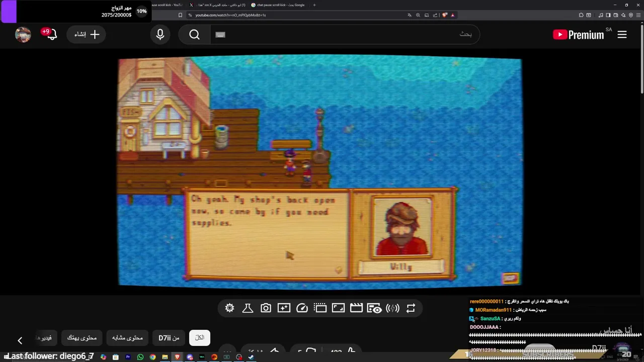The height and width of the screenshot is (362, 644).
Task: Click the search magnifier button
Action: point(195,35)
